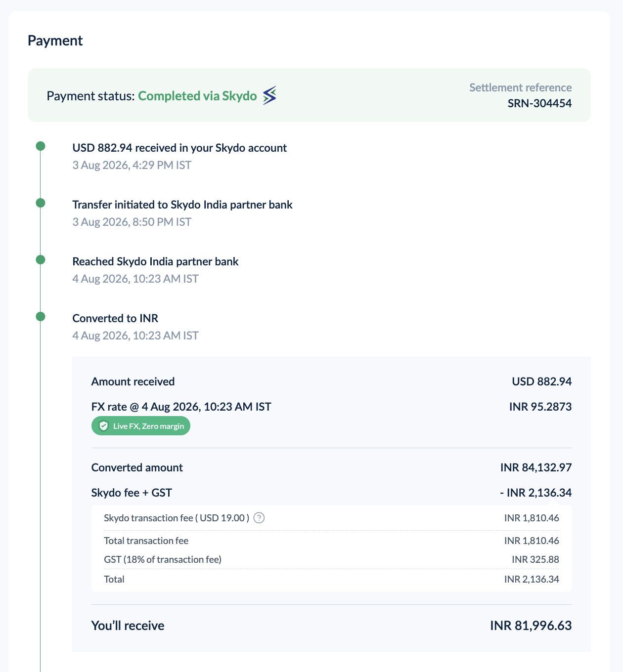
Task: Click the You'll receive label
Action: pyautogui.click(x=128, y=626)
